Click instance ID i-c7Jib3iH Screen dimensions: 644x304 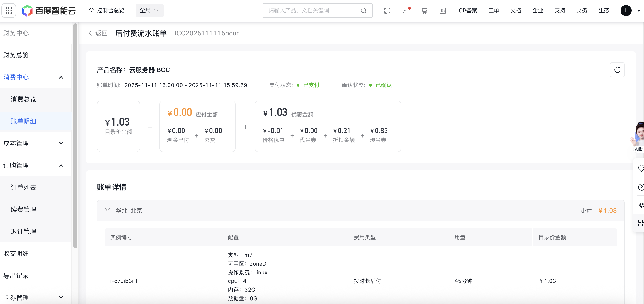pos(124,281)
